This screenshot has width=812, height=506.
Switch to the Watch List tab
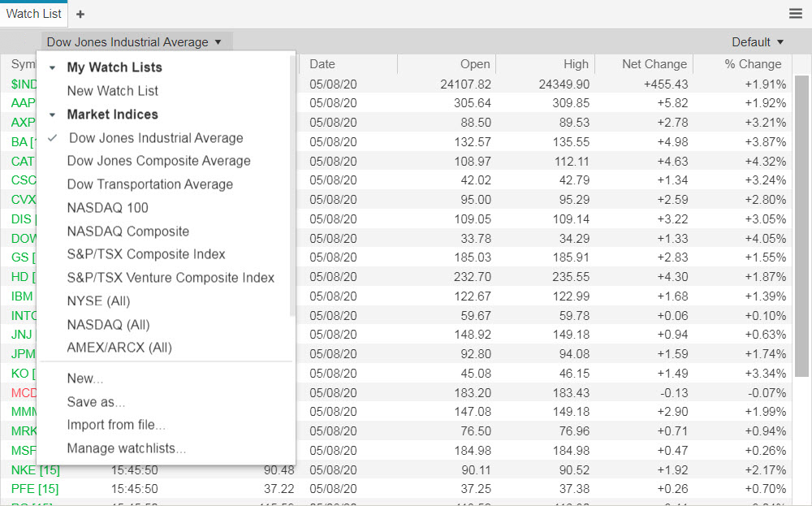point(34,13)
